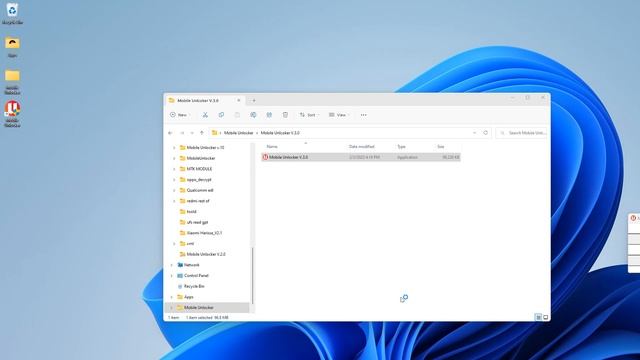Expand Mobile Unlocker v.10 tree folder
The height and width of the screenshot is (360, 640).
174,148
